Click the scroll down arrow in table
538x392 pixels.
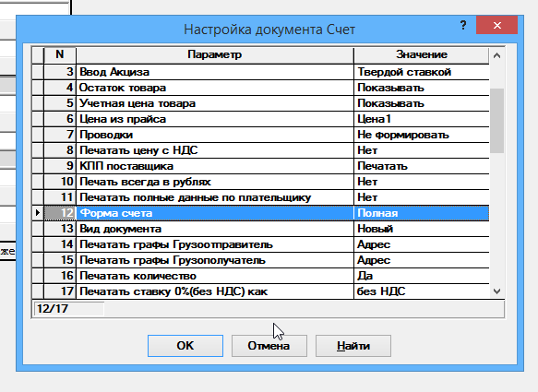tap(496, 291)
